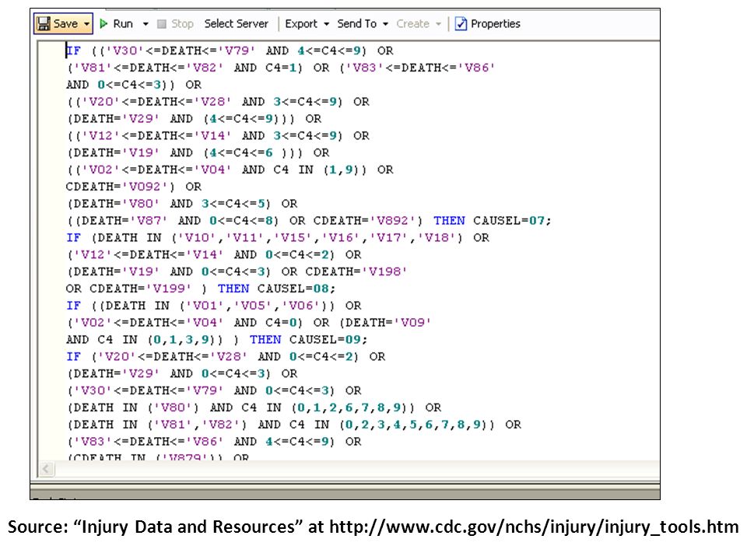Click the string 'V18' in the code
Viewport: 747px width, 560px height.
point(437,238)
